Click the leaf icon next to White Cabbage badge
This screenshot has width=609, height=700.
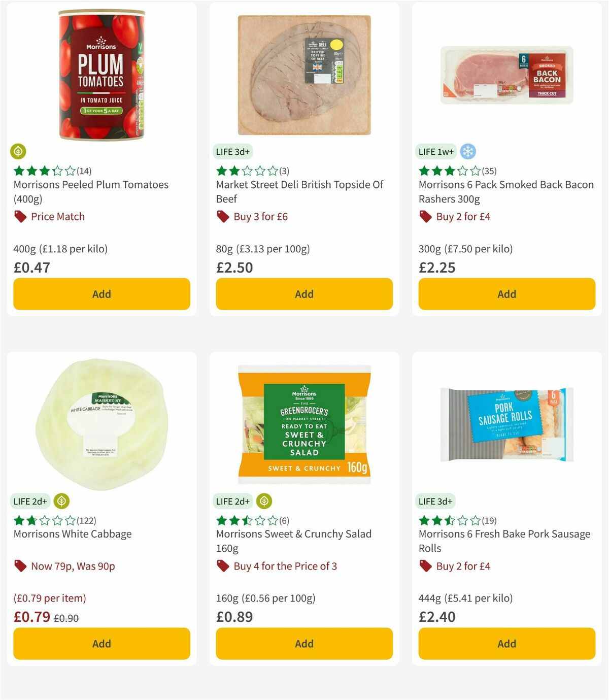tap(61, 501)
